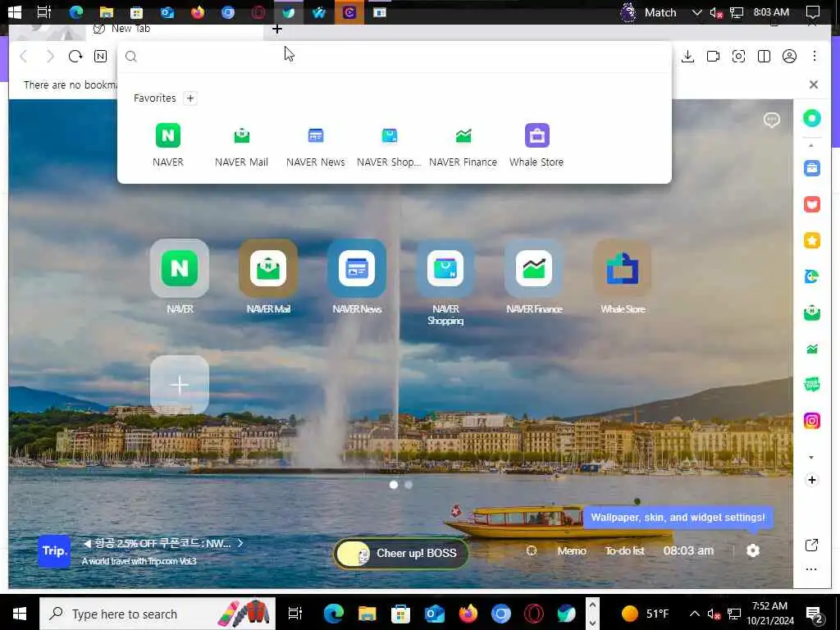This screenshot has width=840, height=630.
Task: Open the To-do list widget
Action: point(624,550)
